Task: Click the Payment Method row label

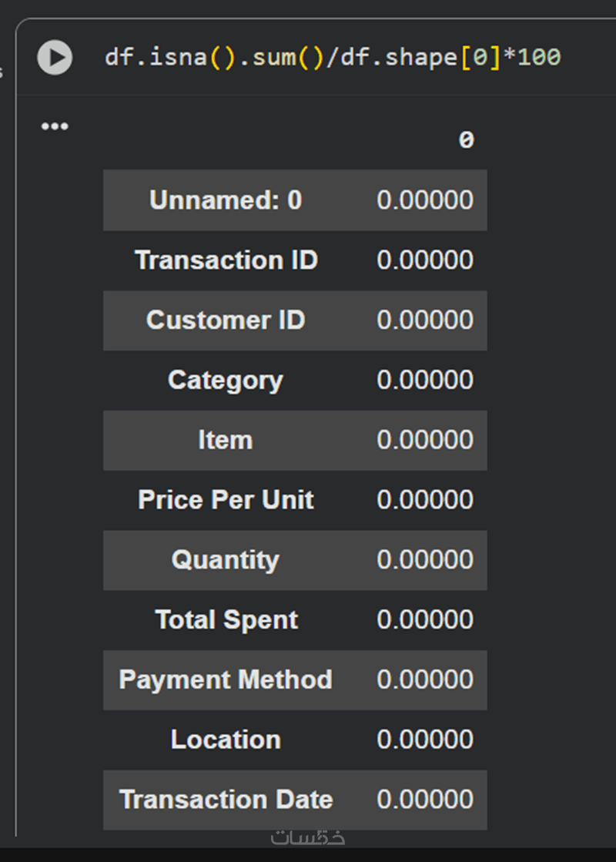Action: (226, 680)
